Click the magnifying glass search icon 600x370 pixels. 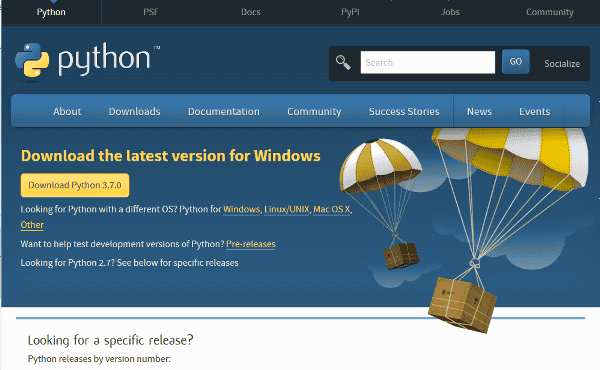pyautogui.click(x=343, y=62)
